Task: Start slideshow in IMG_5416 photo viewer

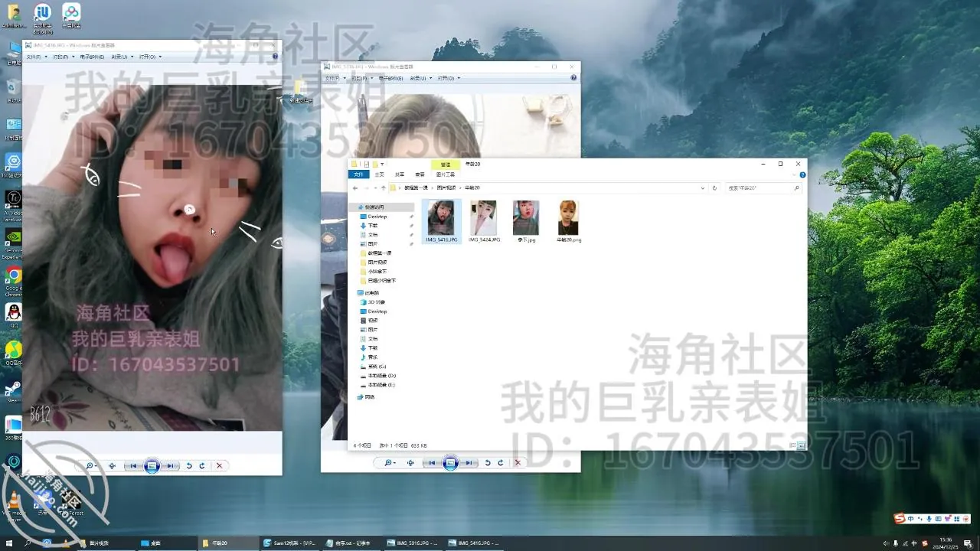Action: 152,465
